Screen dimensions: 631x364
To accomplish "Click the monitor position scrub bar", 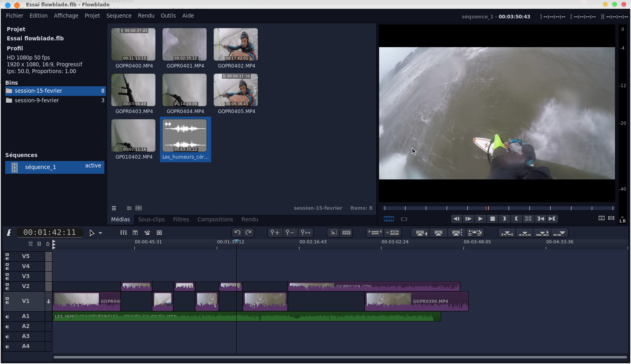I will [x=498, y=208].
